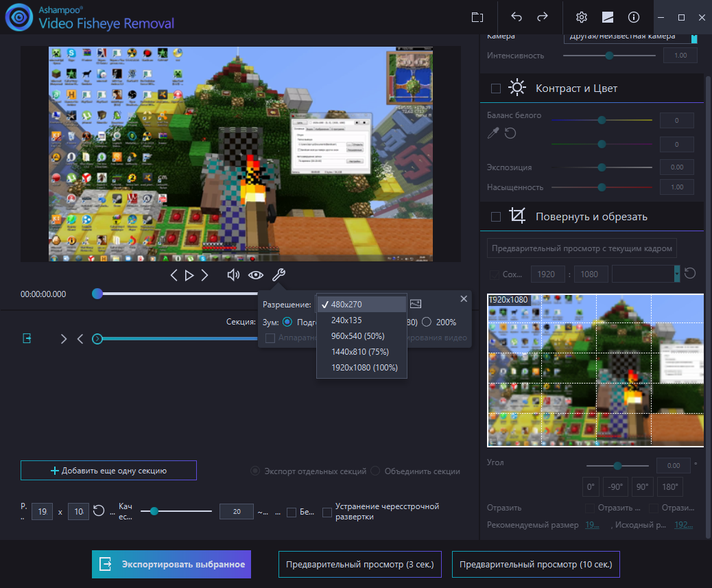This screenshot has height=588, width=712.
Task: Rotate by -90° button
Action: coord(615,486)
